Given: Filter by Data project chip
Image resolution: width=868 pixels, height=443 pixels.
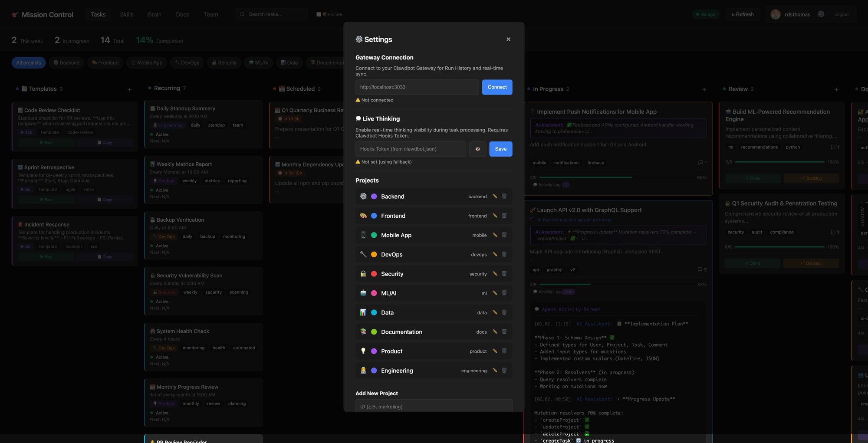Looking at the screenshot, I should tap(289, 62).
